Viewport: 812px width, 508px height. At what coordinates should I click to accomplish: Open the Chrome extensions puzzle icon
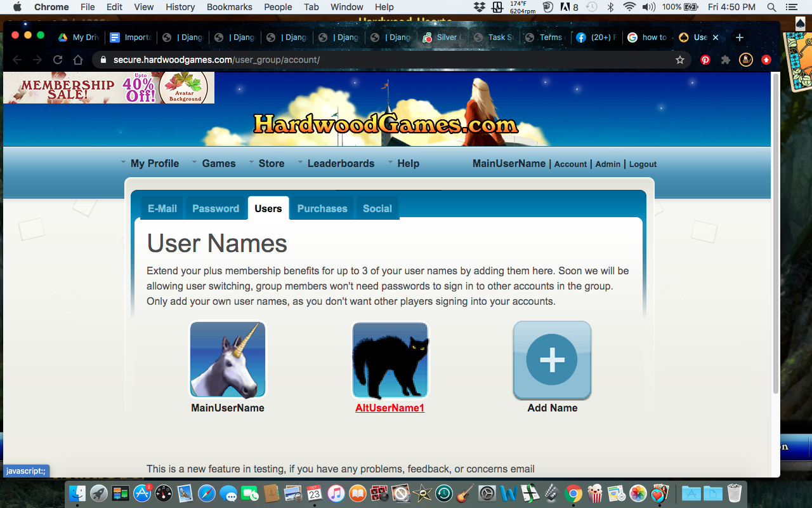point(726,60)
